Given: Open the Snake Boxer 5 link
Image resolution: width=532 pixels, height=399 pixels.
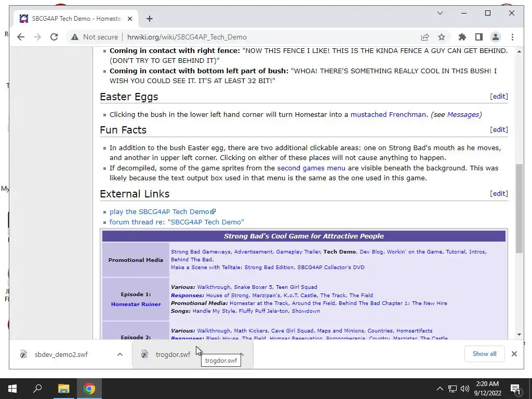Looking at the screenshot, I should click(253, 287).
